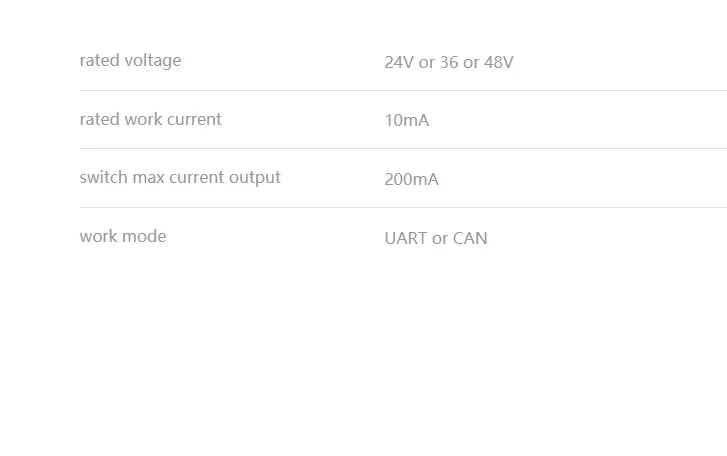
Task: Click '24V' in the rated voltage value
Action: coord(399,63)
